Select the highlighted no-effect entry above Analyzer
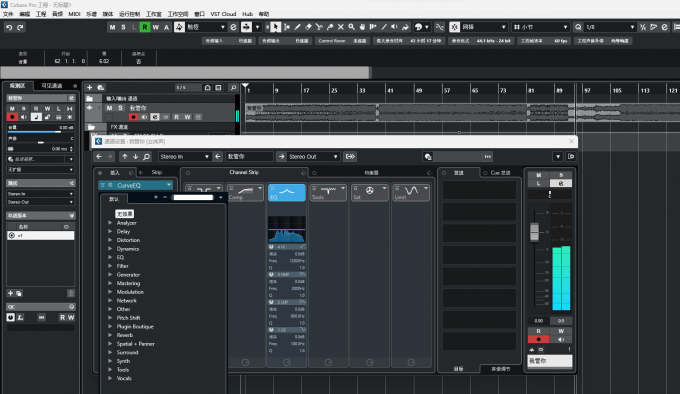Image resolution: width=680 pixels, height=394 pixels. (x=124, y=214)
